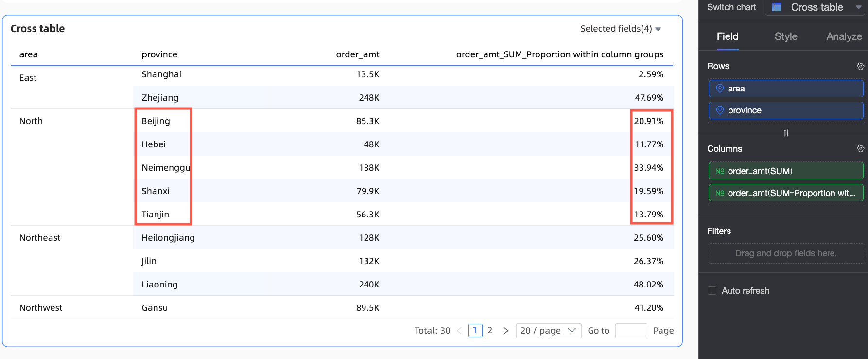Select page 1 in pagination
Screen dimensions: 868x359
click(475, 331)
